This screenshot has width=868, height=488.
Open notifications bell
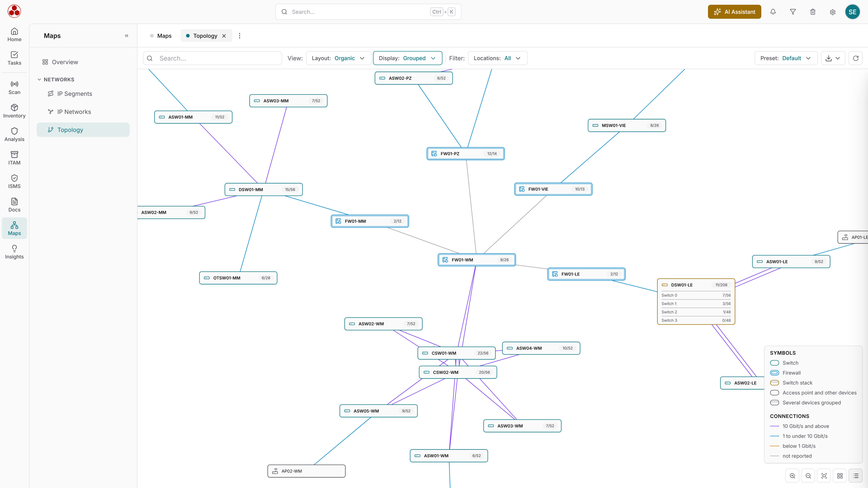pos(773,12)
